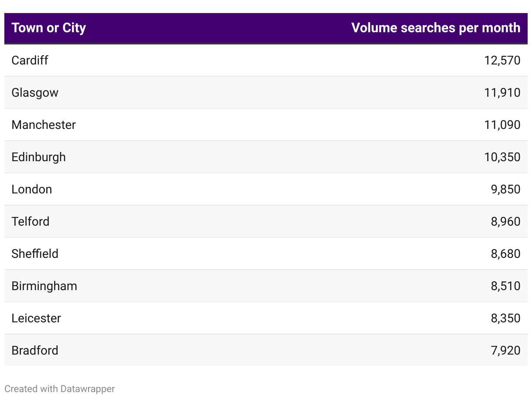Select the Sheffield city cell
Image resolution: width=532 pixels, height=399 pixels.
click(x=35, y=254)
